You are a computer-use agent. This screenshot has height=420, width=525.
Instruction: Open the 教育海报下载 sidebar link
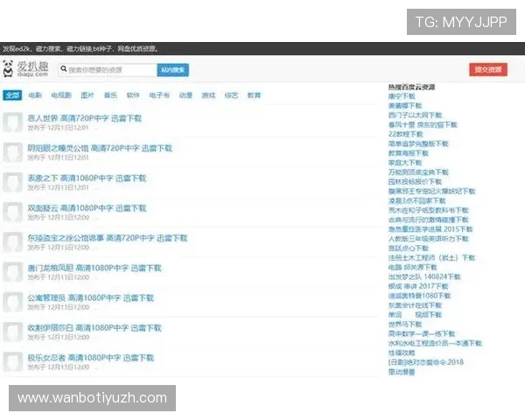pyautogui.click(x=409, y=153)
